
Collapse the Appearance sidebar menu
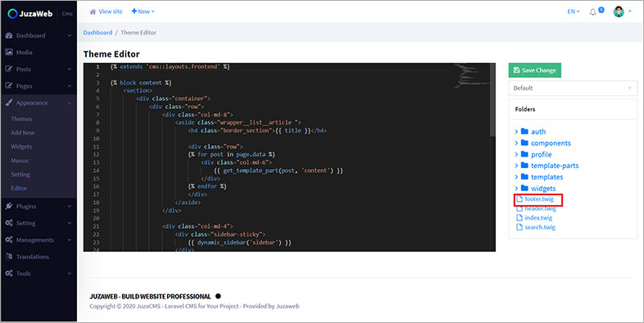(x=39, y=102)
